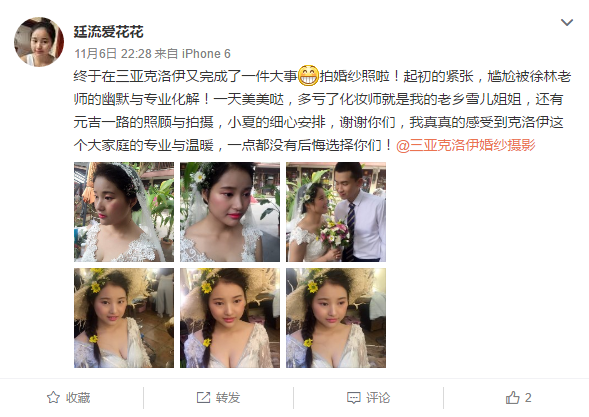Open the 评论 comments section
Viewport: 589px width, 417px height.
pyautogui.click(x=369, y=397)
